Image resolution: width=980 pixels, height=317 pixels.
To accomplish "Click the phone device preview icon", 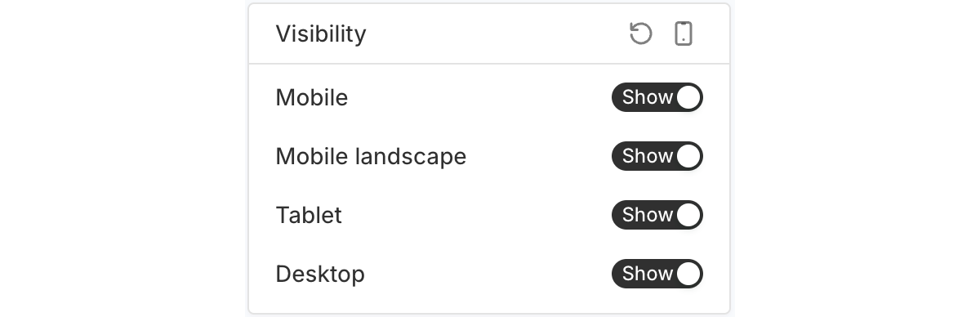I will [x=684, y=33].
